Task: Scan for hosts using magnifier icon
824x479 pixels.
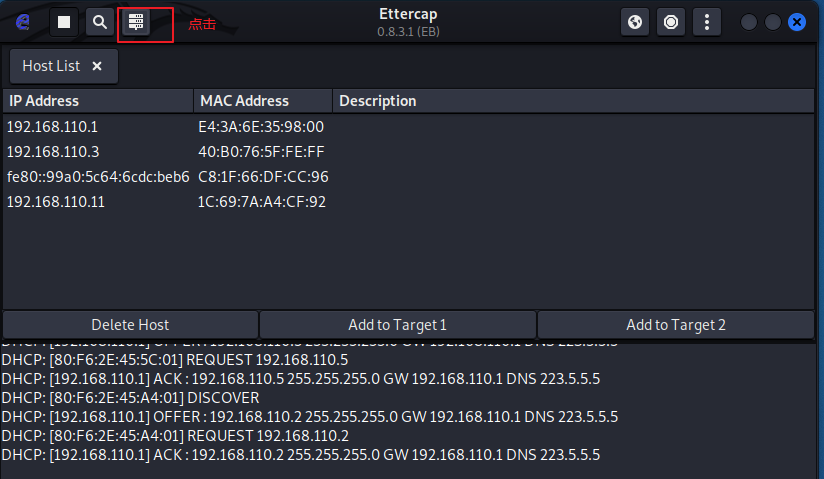Action: coord(99,22)
